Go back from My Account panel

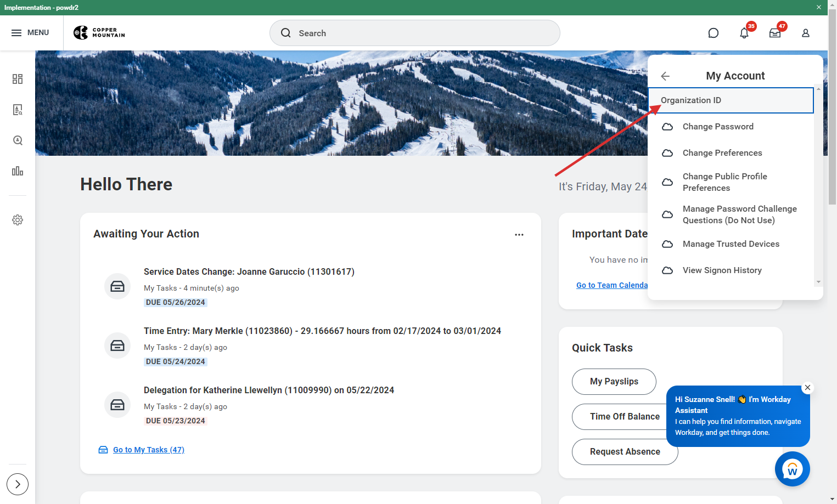coord(665,76)
